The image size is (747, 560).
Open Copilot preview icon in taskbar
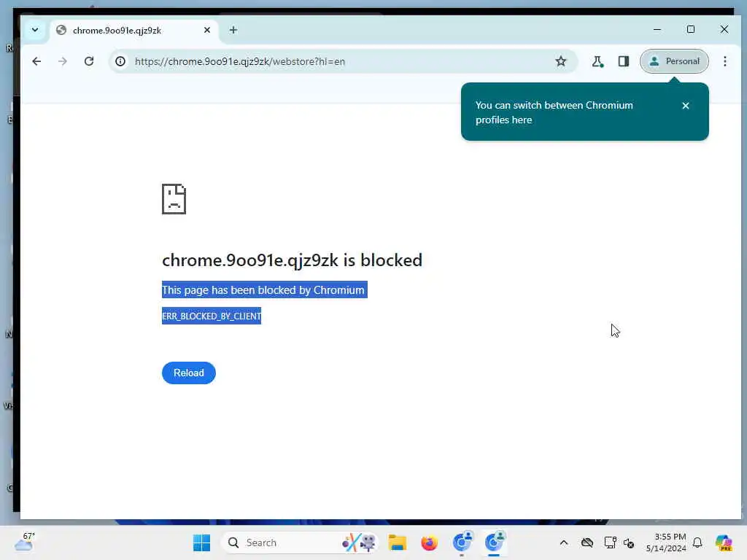(x=724, y=542)
